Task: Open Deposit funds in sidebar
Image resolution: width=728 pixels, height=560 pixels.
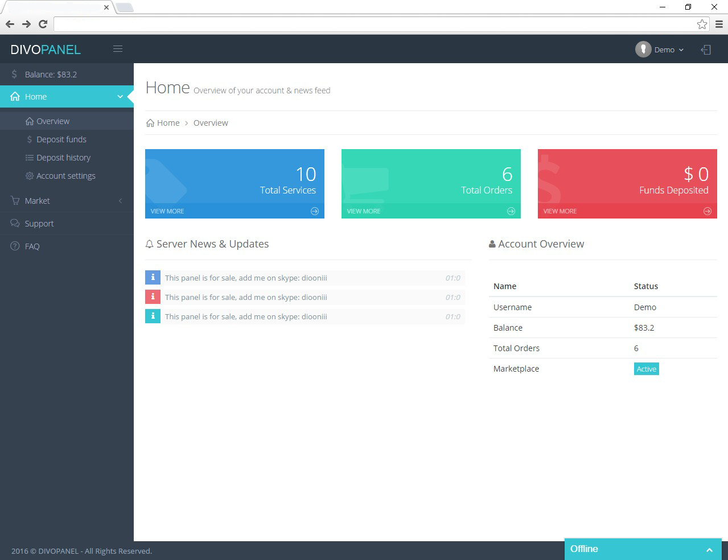Action: pyautogui.click(x=61, y=139)
